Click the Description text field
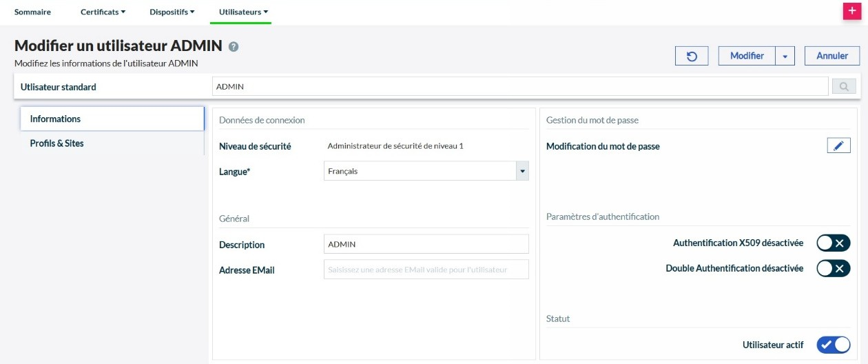 [x=426, y=244]
